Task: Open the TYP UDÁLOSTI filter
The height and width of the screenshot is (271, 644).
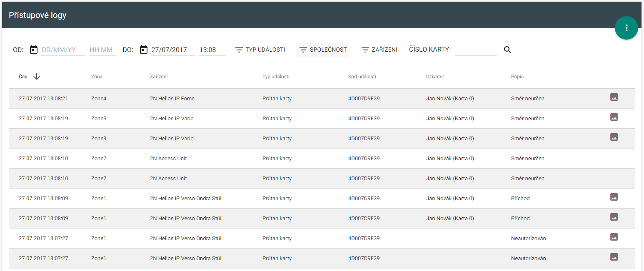Action: pos(260,50)
